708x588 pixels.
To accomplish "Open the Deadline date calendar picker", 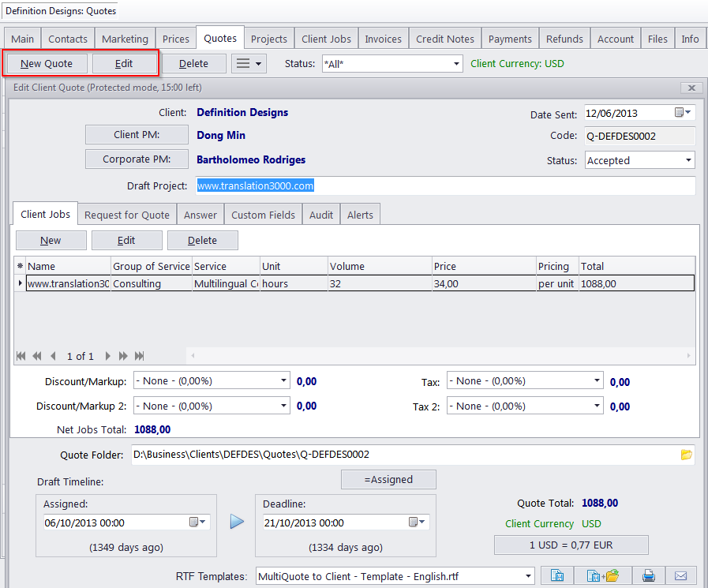I will [417, 522].
